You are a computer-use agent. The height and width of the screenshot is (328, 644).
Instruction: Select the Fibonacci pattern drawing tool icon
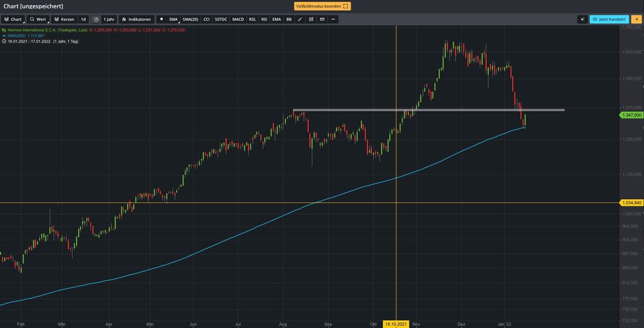[x=311, y=19]
